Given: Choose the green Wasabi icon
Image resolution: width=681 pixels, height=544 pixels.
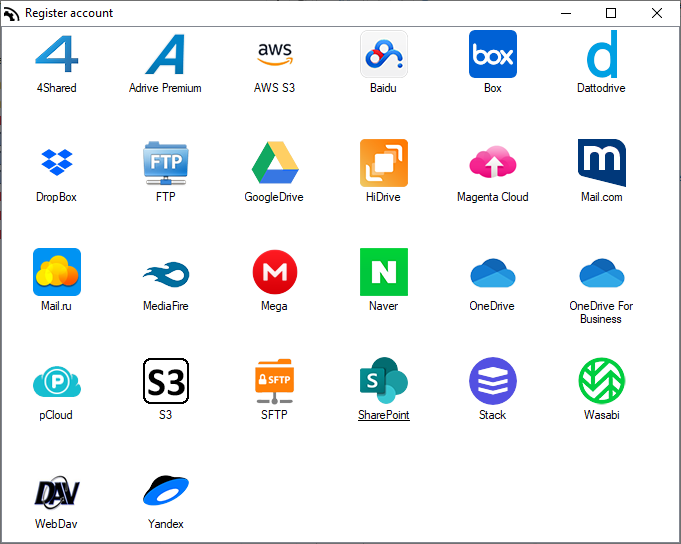Looking at the screenshot, I should pos(602,381).
